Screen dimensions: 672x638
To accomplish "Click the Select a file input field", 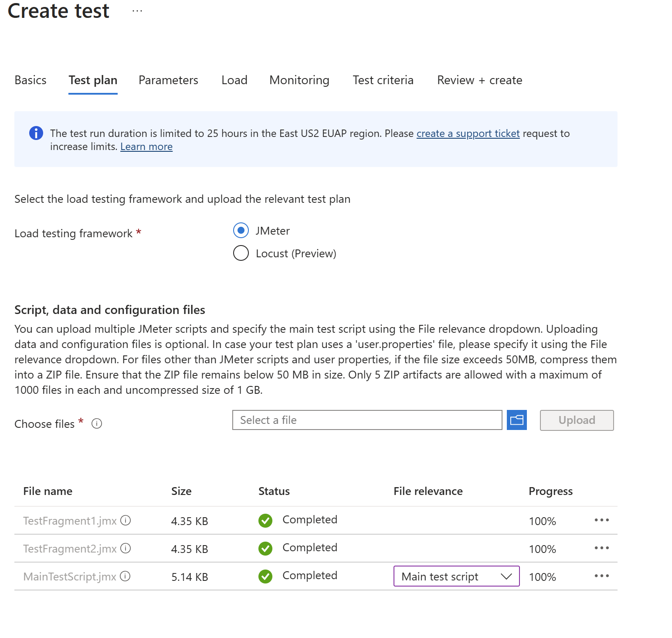I will coord(367,420).
